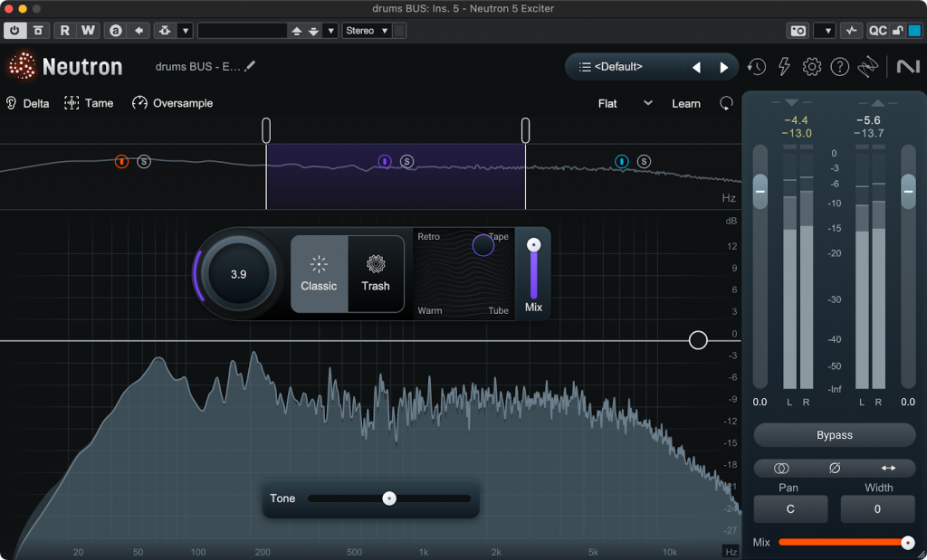Click the Learn button
The image size is (927, 560).
point(685,103)
